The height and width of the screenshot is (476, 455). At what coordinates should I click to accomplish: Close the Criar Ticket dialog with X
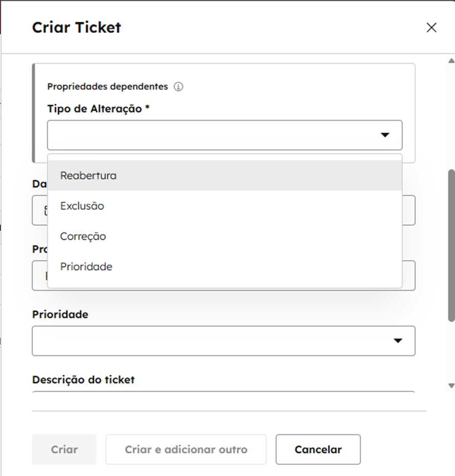tap(431, 28)
